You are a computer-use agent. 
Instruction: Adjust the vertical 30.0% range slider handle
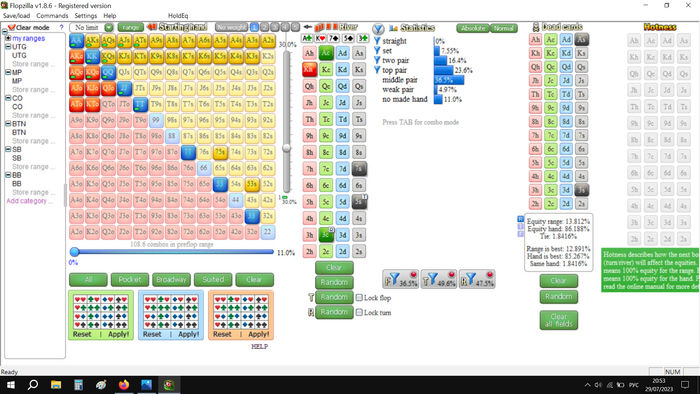tap(286, 148)
